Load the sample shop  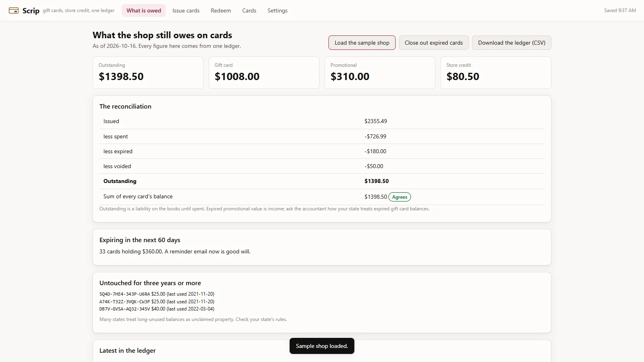click(362, 43)
